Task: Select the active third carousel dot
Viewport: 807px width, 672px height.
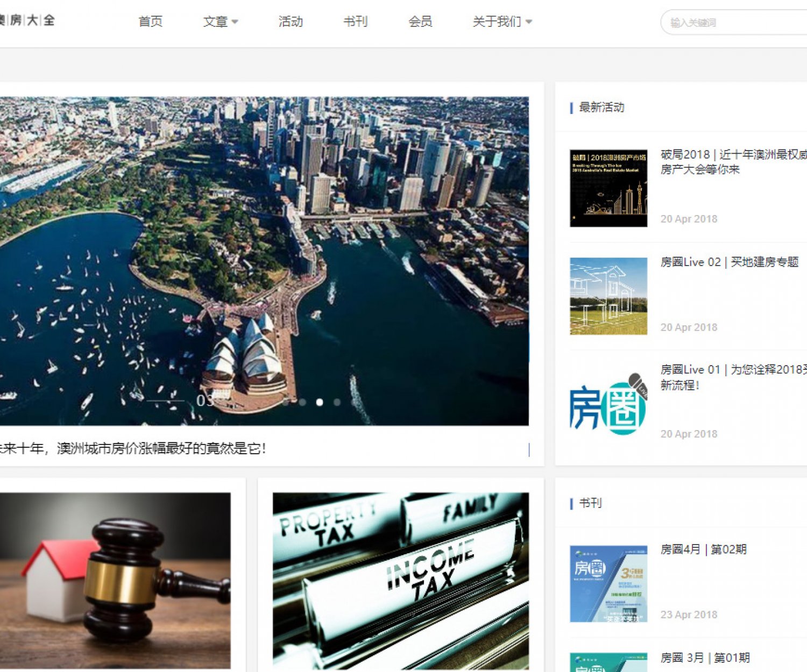Action: (x=320, y=402)
